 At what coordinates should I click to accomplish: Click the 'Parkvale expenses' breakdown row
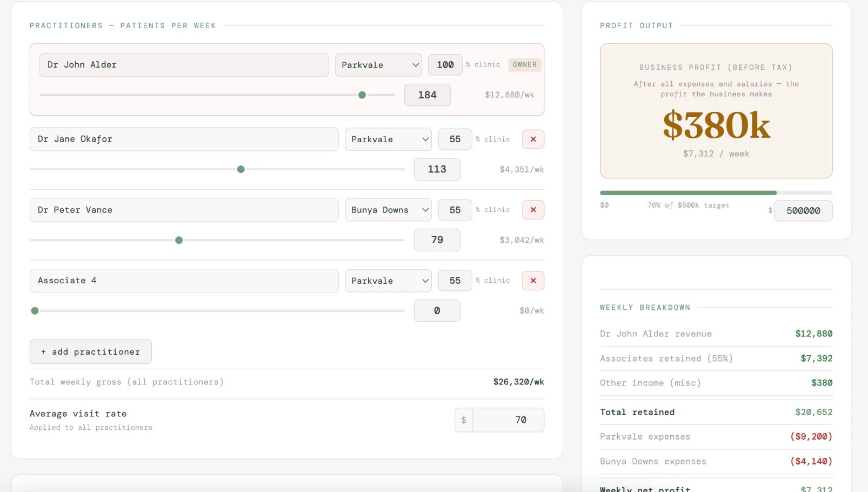(716, 437)
